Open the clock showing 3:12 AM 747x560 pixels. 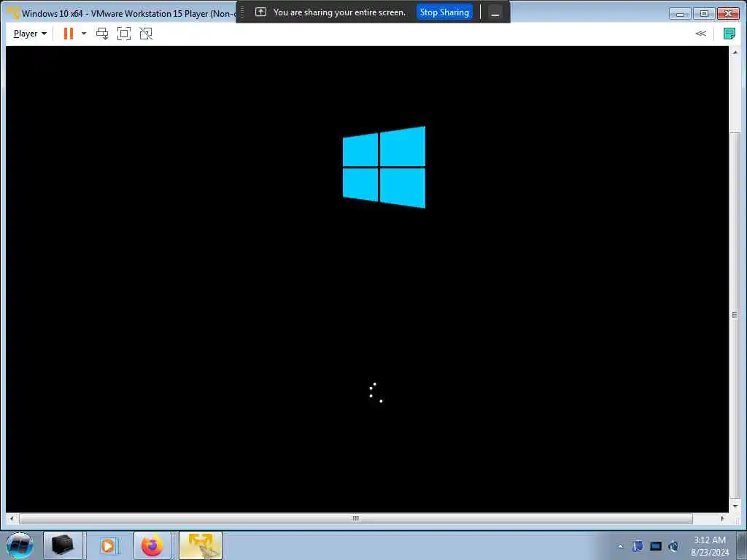click(709, 546)
